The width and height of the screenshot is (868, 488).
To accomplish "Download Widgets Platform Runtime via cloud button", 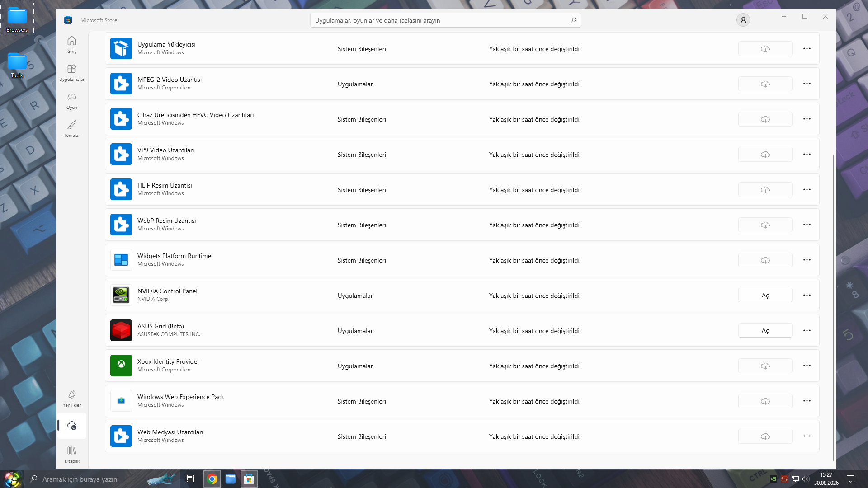I will (765, 260).
